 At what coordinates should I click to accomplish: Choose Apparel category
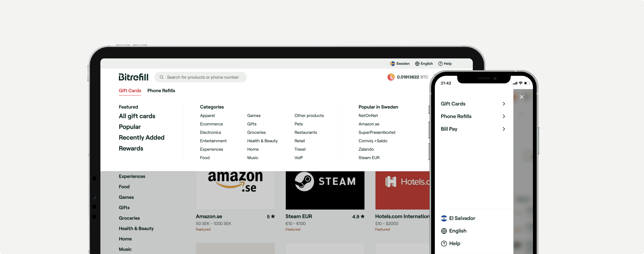pos(207,116)
